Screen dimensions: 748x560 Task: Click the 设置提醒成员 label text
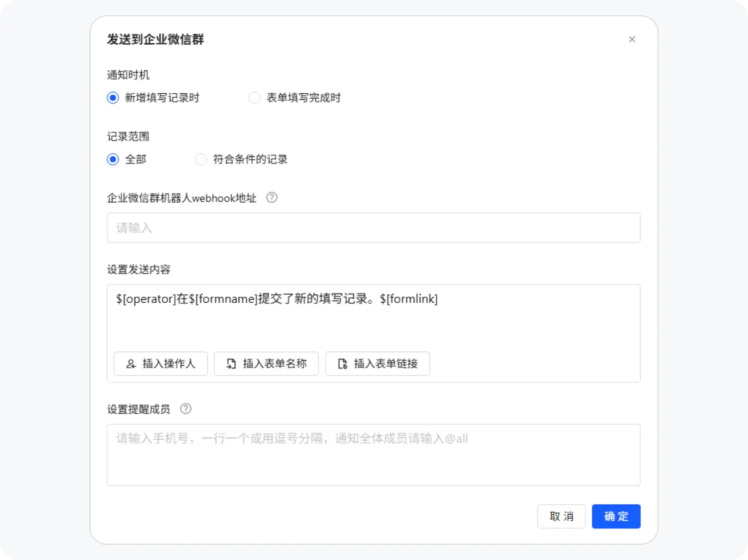139,409
